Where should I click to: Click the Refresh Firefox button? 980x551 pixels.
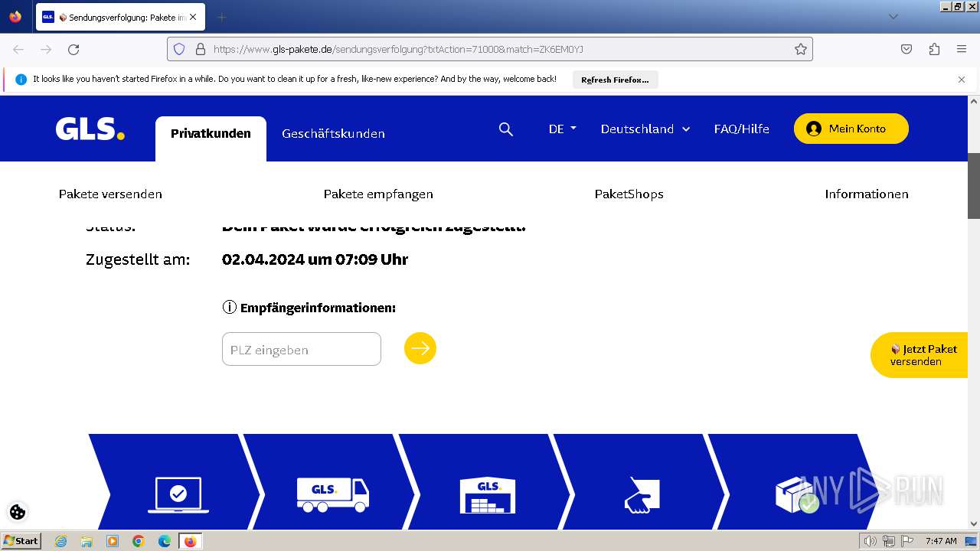click(x=615, y=80)
